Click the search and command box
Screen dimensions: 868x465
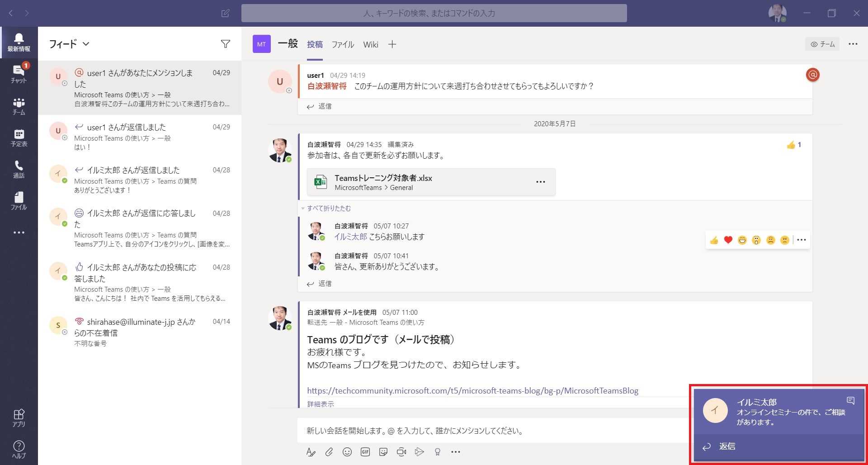point(434,13)
